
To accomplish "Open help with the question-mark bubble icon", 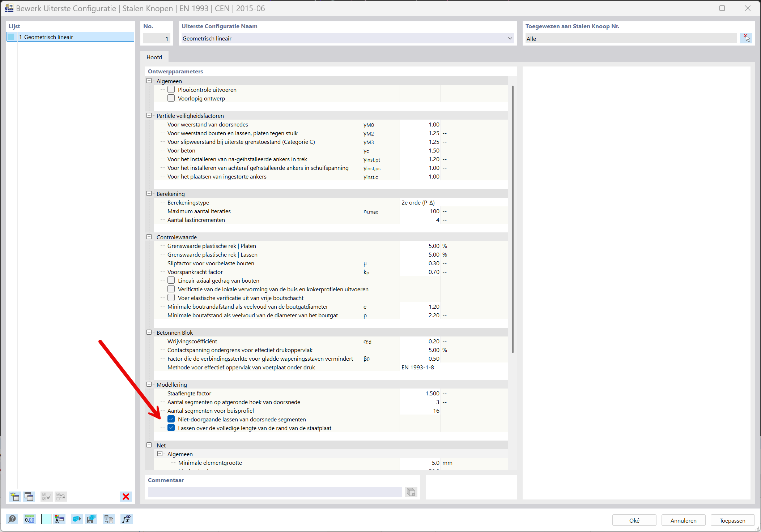I will [x=12, y=519].
